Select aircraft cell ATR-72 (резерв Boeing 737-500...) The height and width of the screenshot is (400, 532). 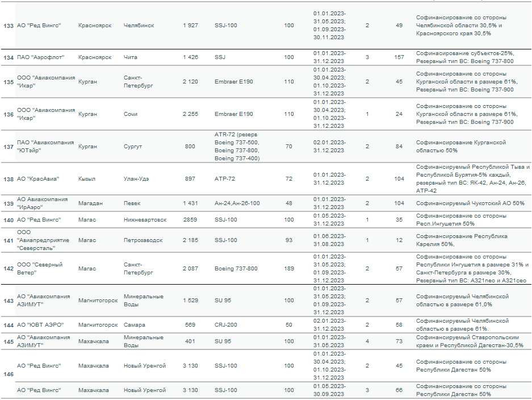[x=237, y=147]
